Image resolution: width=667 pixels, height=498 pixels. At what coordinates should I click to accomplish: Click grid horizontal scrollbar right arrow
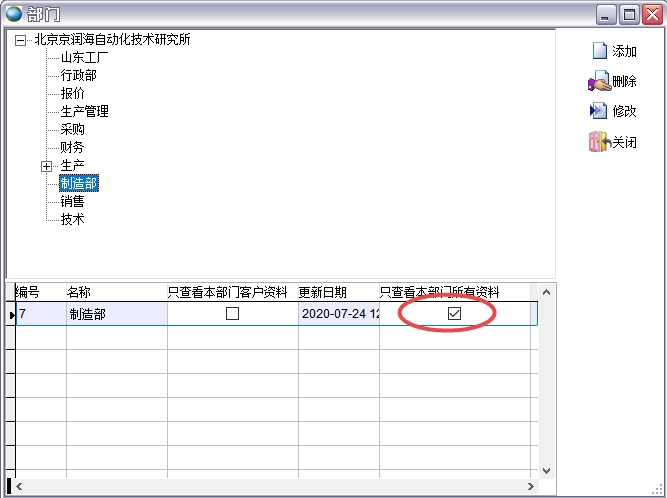(x=529, y=487)
